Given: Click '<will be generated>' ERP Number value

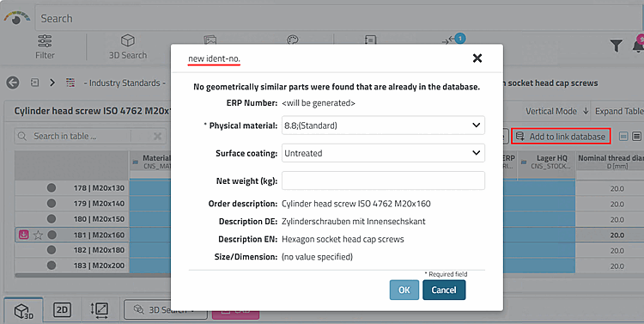Looking at the screenshot, I should pos(319,103).
